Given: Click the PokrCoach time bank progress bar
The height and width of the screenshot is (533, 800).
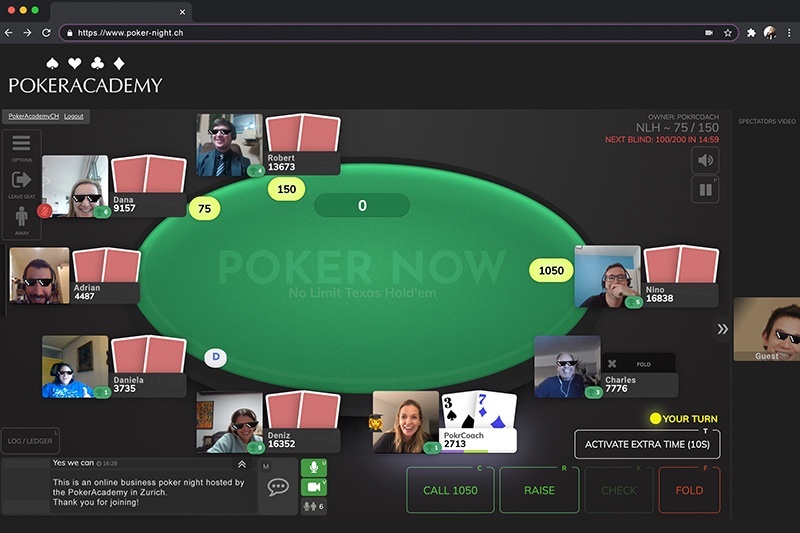Looking at the screenshot, I should (479, 451).
